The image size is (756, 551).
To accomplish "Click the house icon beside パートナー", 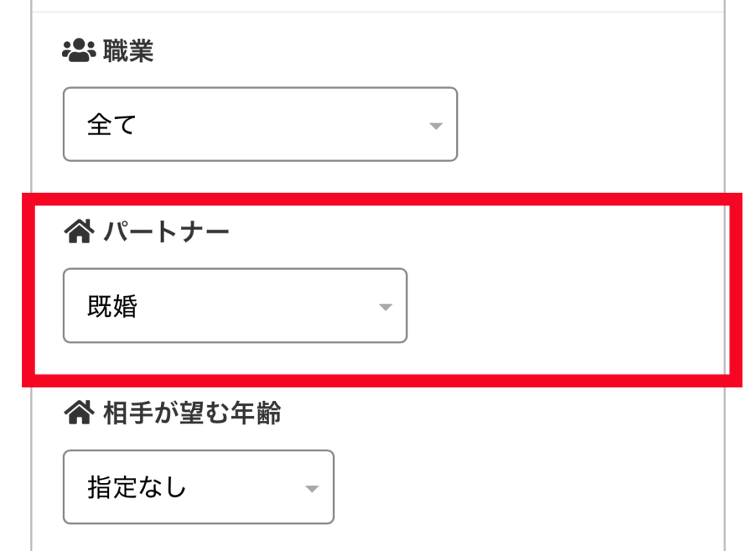I will pos(79,233).
